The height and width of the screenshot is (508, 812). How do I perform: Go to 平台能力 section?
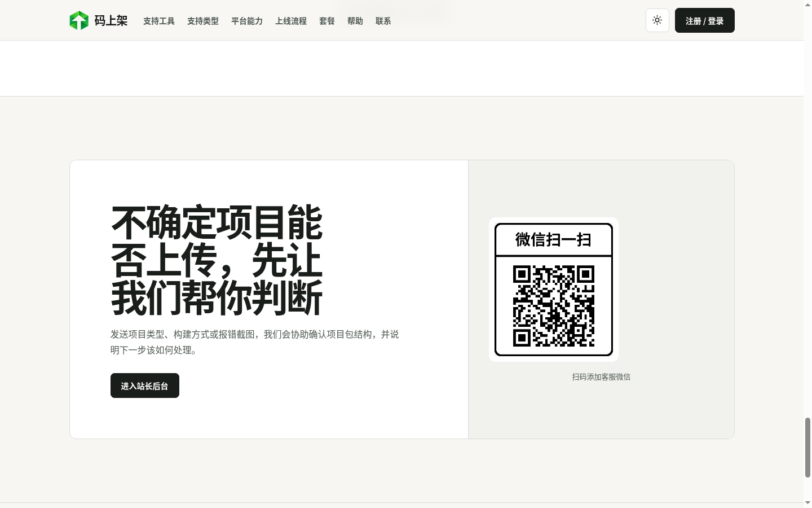tap(247, 21)
